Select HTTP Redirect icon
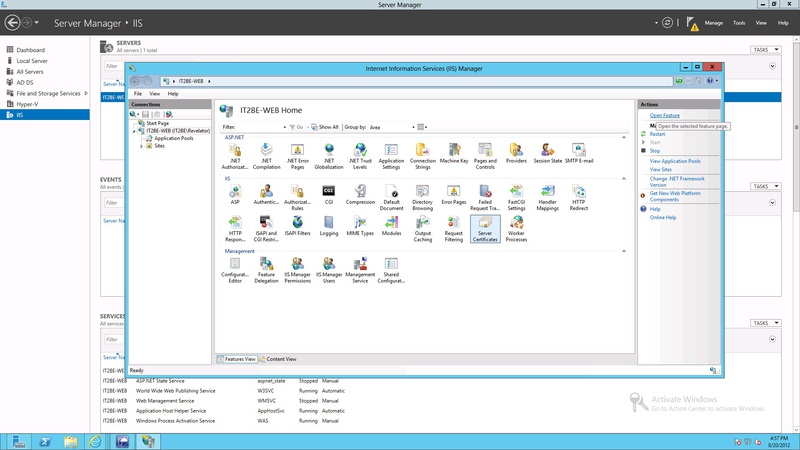 [x=579, y=197]
